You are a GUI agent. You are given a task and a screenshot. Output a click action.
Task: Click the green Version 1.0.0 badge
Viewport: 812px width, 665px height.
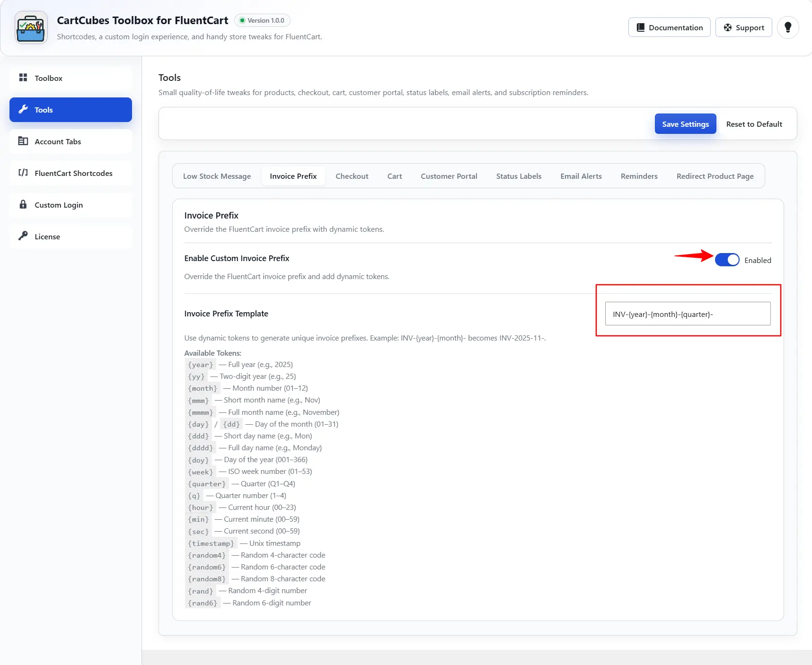(x=262, y=20)
